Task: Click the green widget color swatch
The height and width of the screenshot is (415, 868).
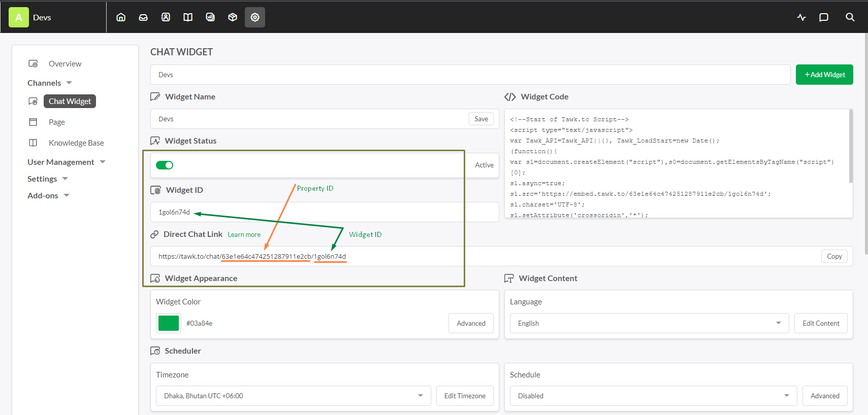Action: coord(169,323)
